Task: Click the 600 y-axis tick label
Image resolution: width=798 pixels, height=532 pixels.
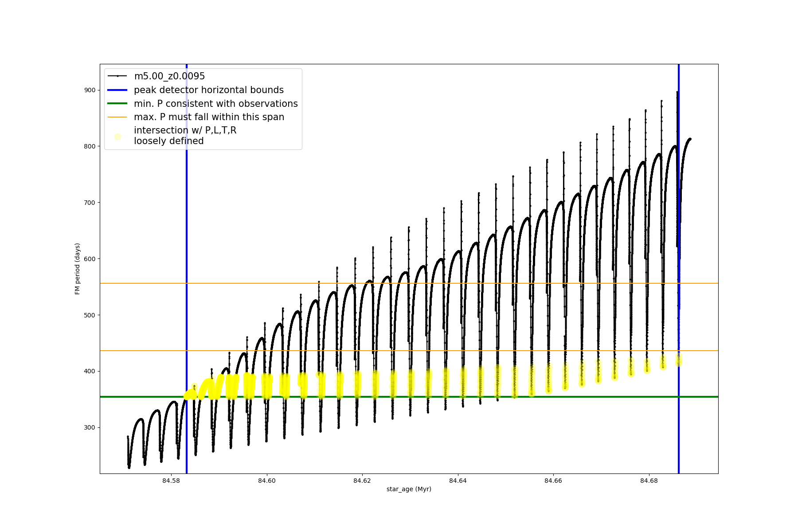Action: [90, 259]
